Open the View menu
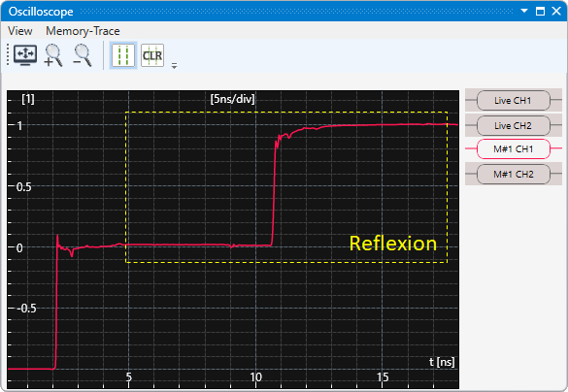 20,31
